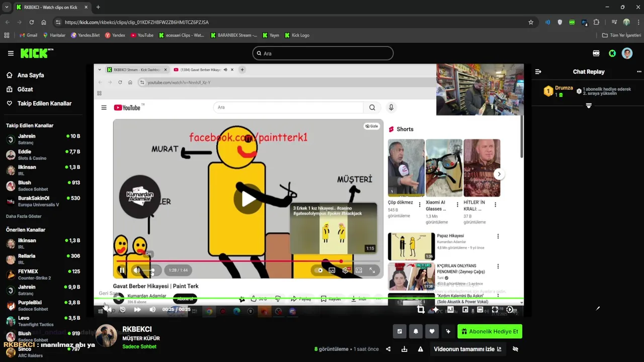644x362 pixels.
Task: Open playback speed settings in player
Action: pos(510,310)
